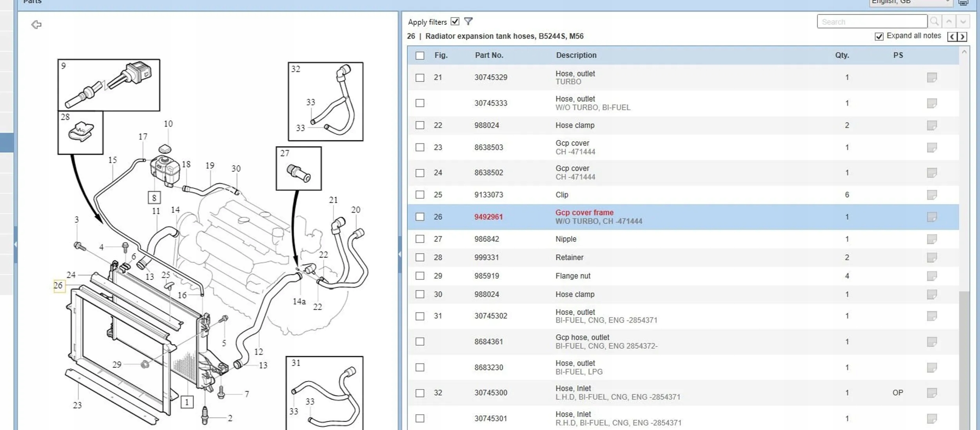Open note icon for Nipple 986842 row
980x430 pixels.
pos(932,239)
